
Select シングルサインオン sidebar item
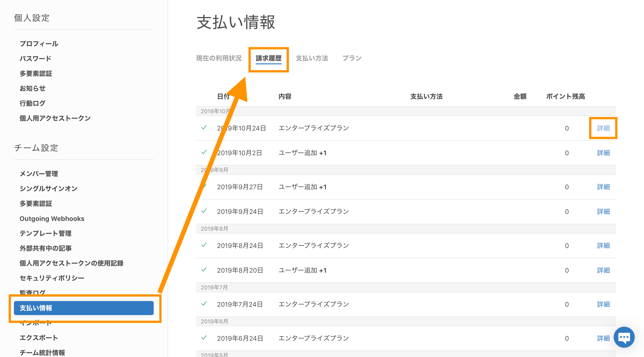[x=48, y=189]
